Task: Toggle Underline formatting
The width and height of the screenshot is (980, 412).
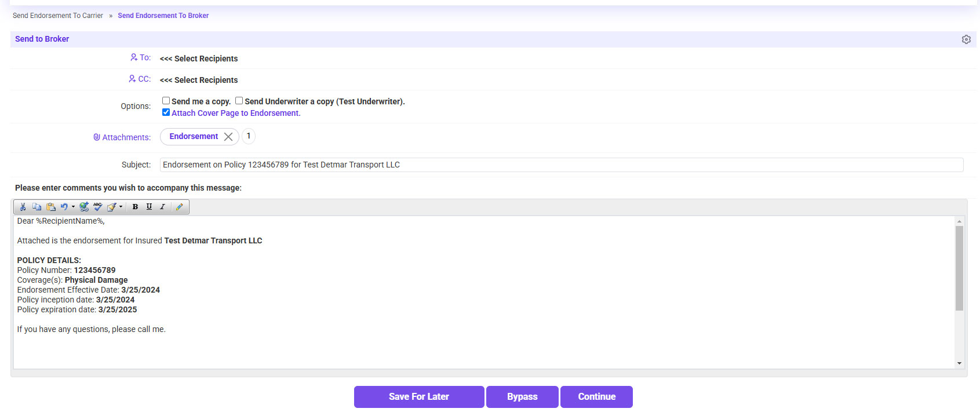Action: point(149,207)
